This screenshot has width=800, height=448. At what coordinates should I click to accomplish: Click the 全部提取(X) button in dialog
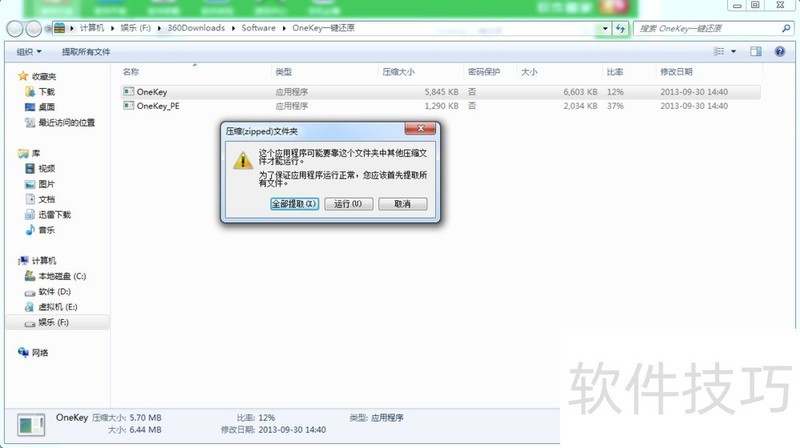point(295,204)
